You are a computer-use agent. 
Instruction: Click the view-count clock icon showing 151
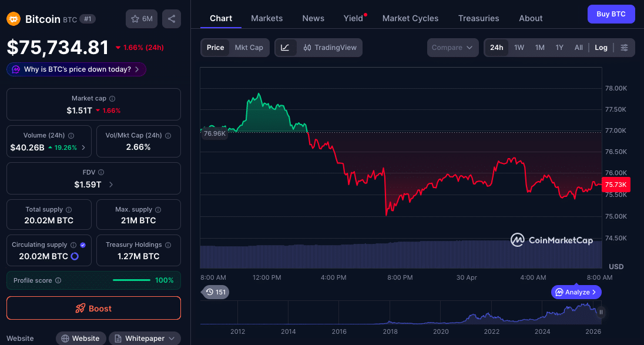[x=210, y=292]
